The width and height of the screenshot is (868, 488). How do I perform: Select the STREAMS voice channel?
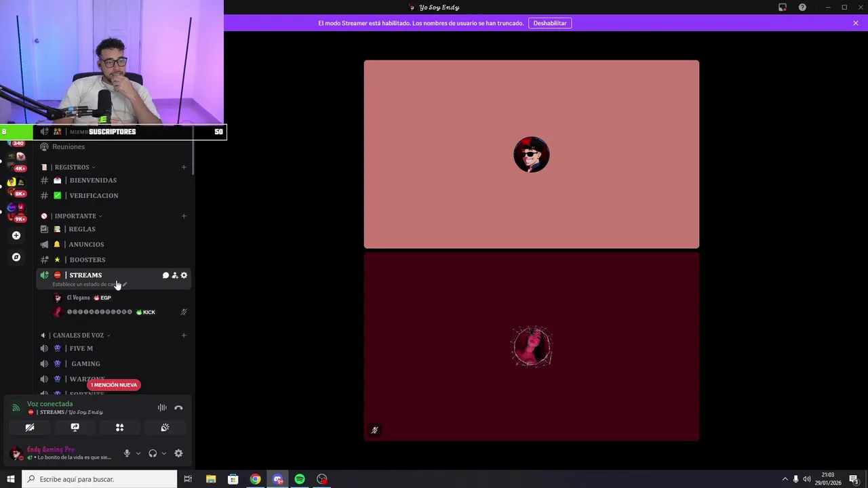coord(85,275)
